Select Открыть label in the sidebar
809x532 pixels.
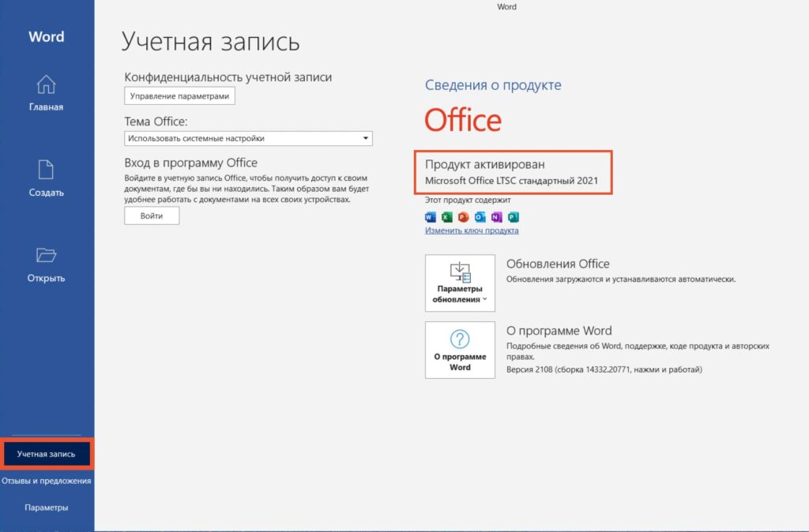tap(46, 279)
